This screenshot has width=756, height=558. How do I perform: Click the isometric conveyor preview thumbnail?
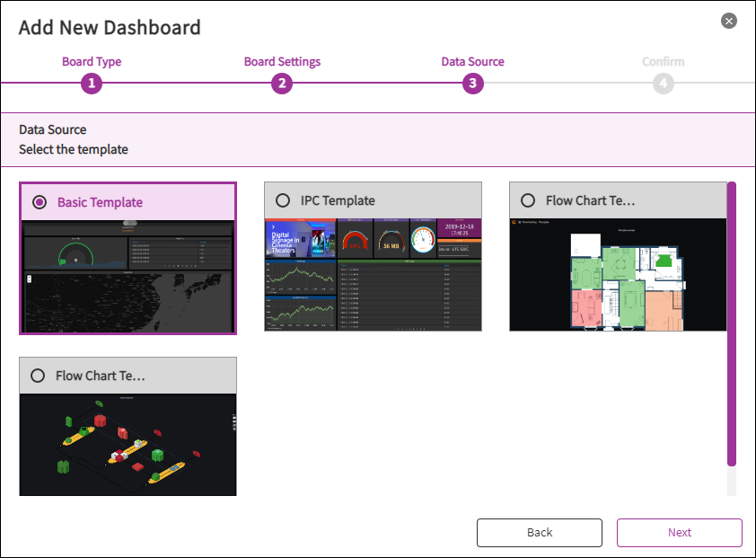click(x=127, y=444)
